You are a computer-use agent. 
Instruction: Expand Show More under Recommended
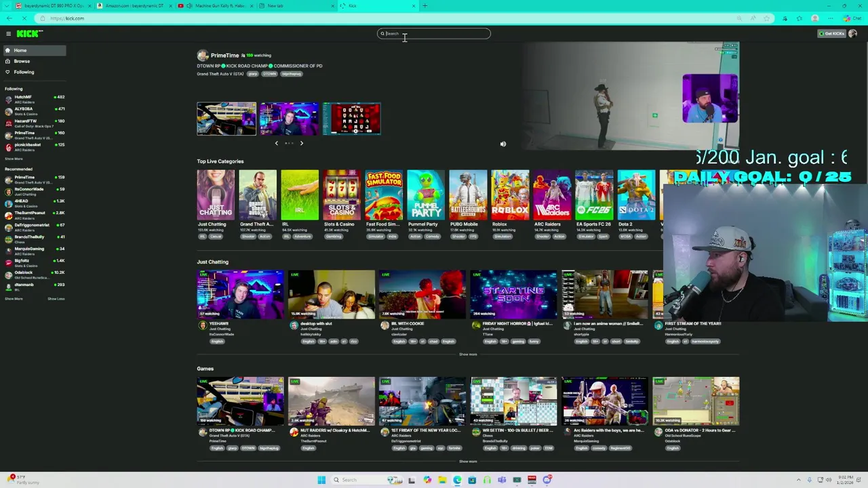pyautogui.click(x=14, y=299)
